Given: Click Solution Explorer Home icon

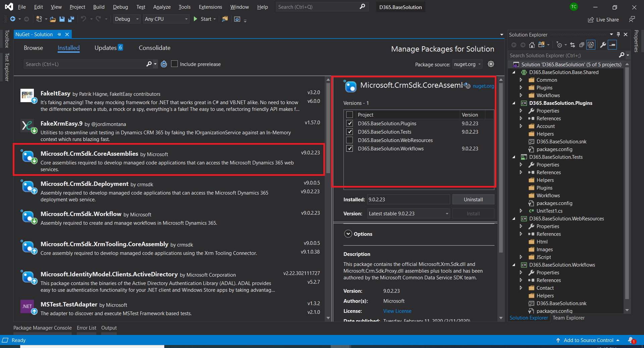Looking at the screenshot, I should point(532,45).
